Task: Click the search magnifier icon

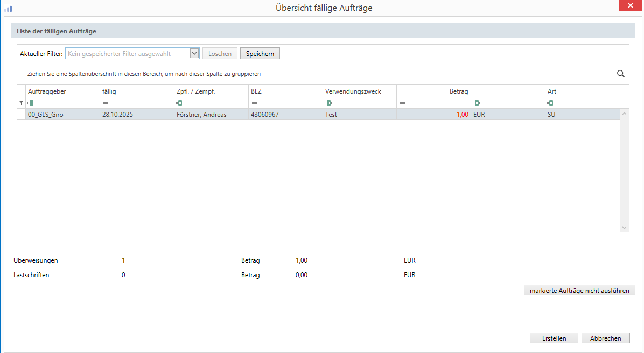Action: (620, 74)
